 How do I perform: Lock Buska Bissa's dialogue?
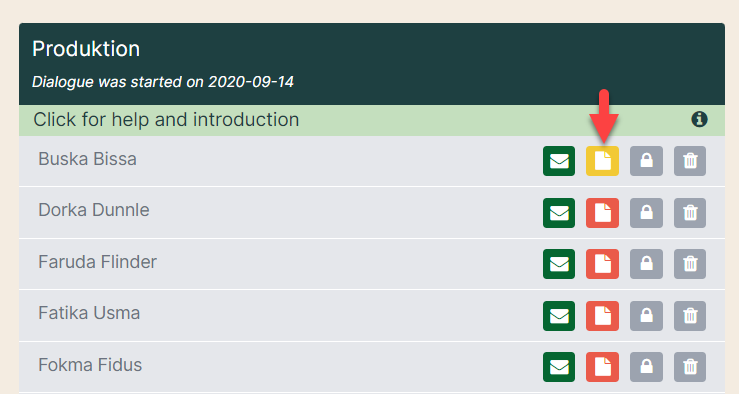(646, 161)
